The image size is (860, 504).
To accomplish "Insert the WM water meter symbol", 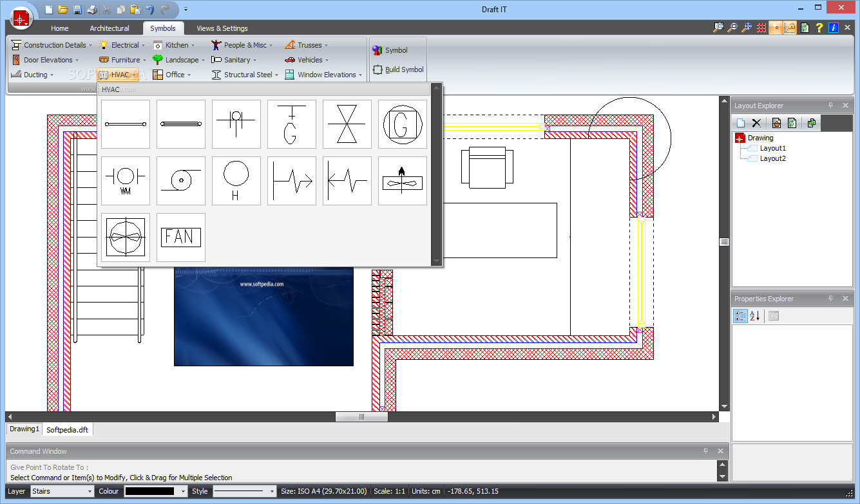I will (126, 181).
